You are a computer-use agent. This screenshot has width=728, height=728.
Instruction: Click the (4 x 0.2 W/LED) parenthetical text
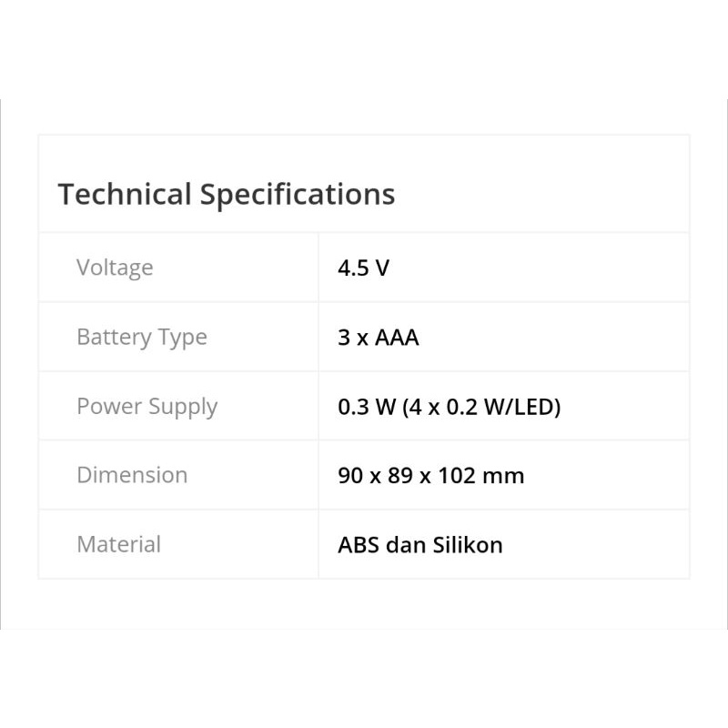[481, 407]
